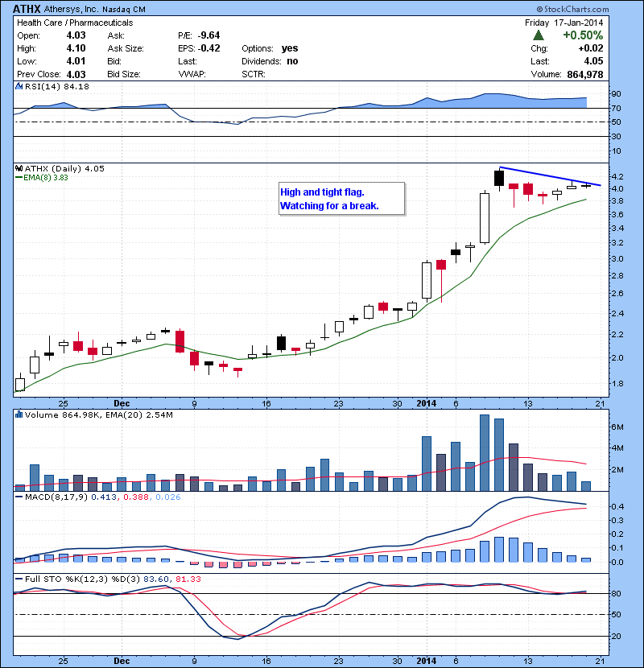The width and height of the screenshot is (644, 668).
Task: Click the stochastic %D value 81.33
Action: pyautogui.click(x=188, y=579)
